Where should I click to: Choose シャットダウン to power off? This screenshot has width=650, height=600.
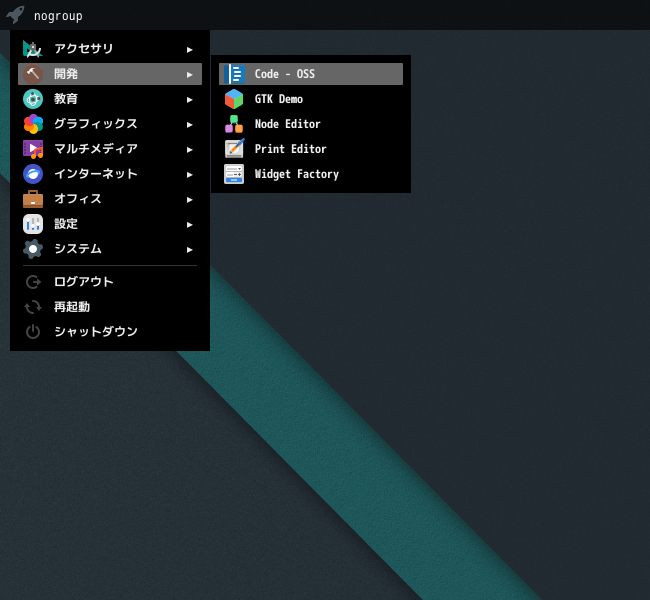tap(110, 332)
